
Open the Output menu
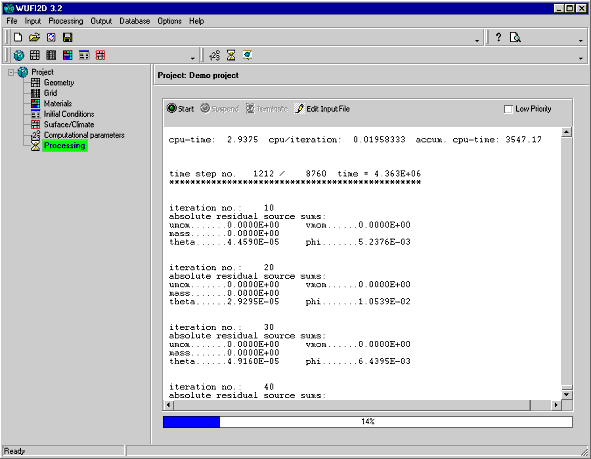(x=101, y=21)
